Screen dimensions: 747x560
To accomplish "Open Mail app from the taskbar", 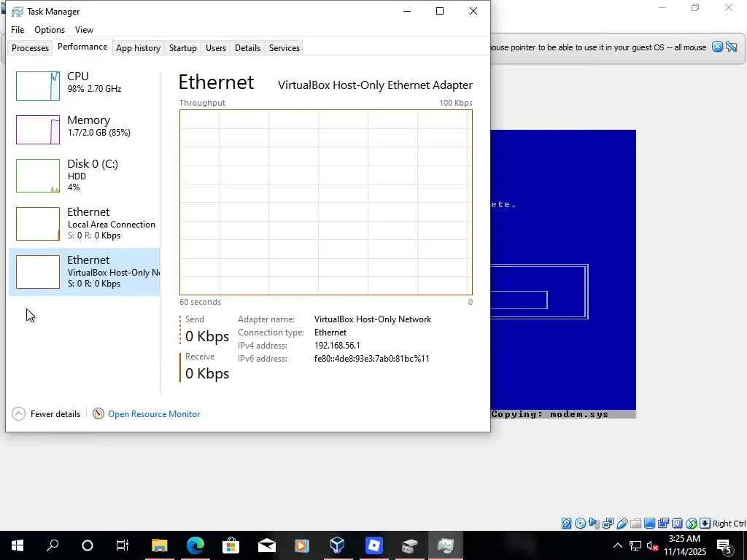I will pyautogui.click(x=267, y=545).
